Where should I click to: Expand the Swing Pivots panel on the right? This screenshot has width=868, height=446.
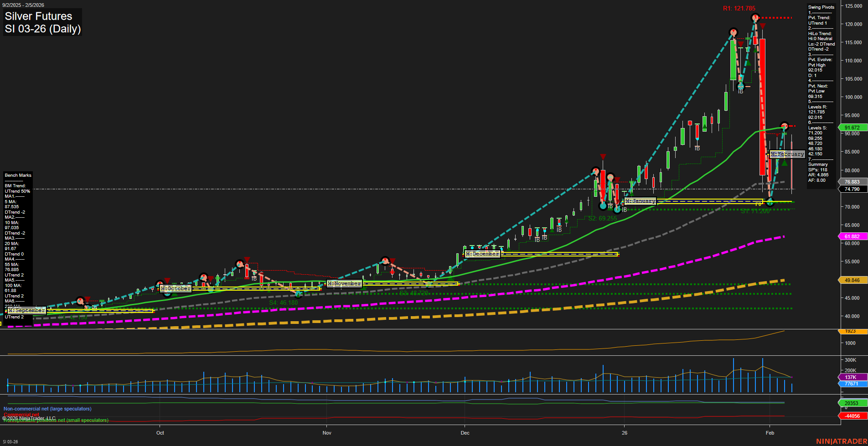(x=821, y=7)
